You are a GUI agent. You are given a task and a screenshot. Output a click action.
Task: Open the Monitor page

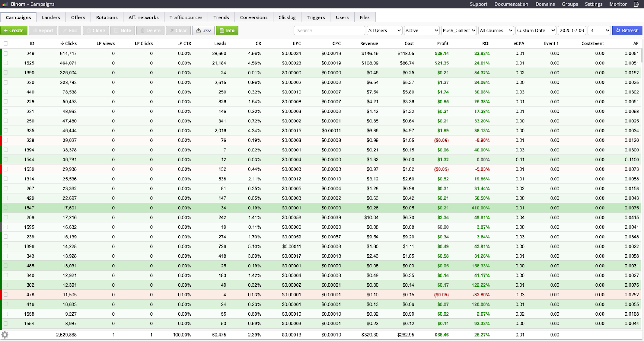coord(618,4)
